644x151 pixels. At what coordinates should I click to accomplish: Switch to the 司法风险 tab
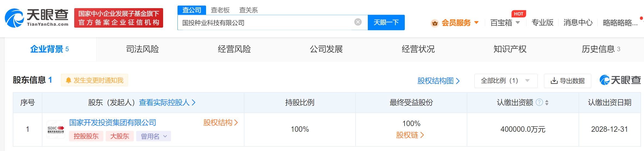tap(142, 49)
